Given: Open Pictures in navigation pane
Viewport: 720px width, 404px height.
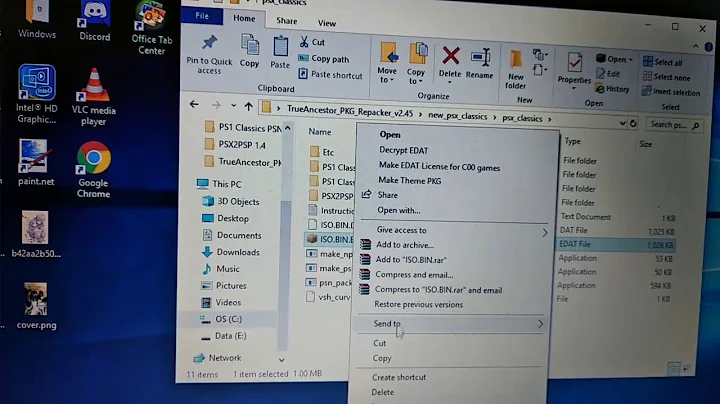Looking at the screenshot, I should coord(224,286).
